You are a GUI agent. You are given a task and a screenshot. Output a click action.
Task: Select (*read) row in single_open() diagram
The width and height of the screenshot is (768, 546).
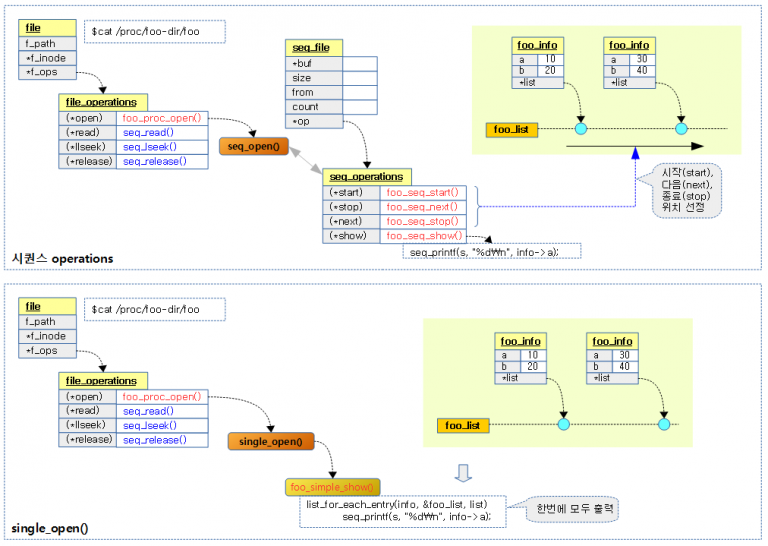(133, 411)
